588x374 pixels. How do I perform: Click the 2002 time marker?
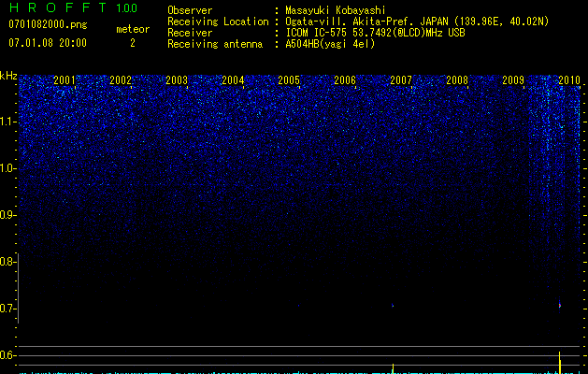(x=121, y=79)
